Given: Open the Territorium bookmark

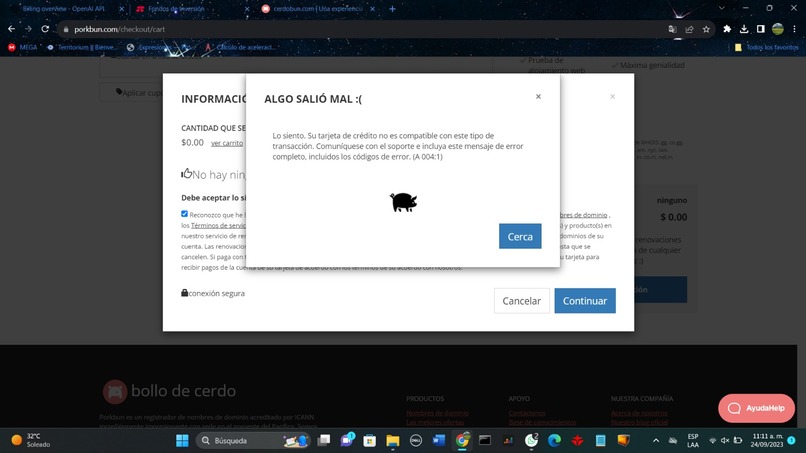Looking at the screenshot, I should [x=82, y=47].
